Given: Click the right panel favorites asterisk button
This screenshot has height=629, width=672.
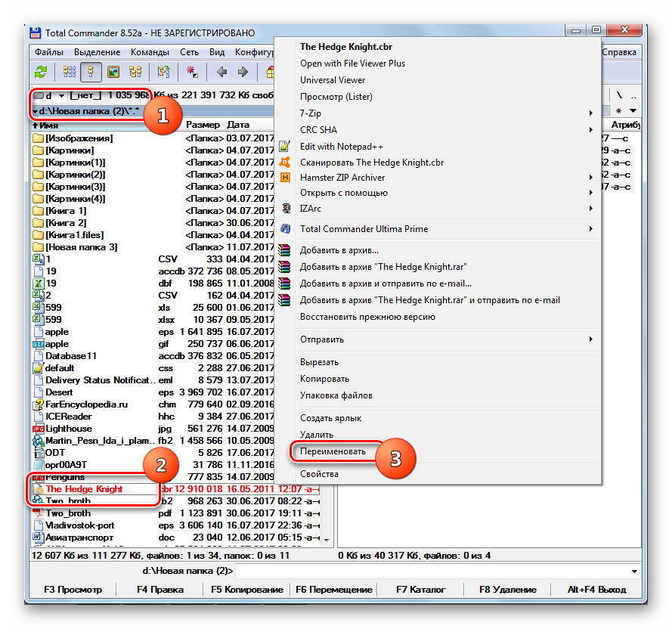Looking at the screenshot, I should (x=618, y=111).
